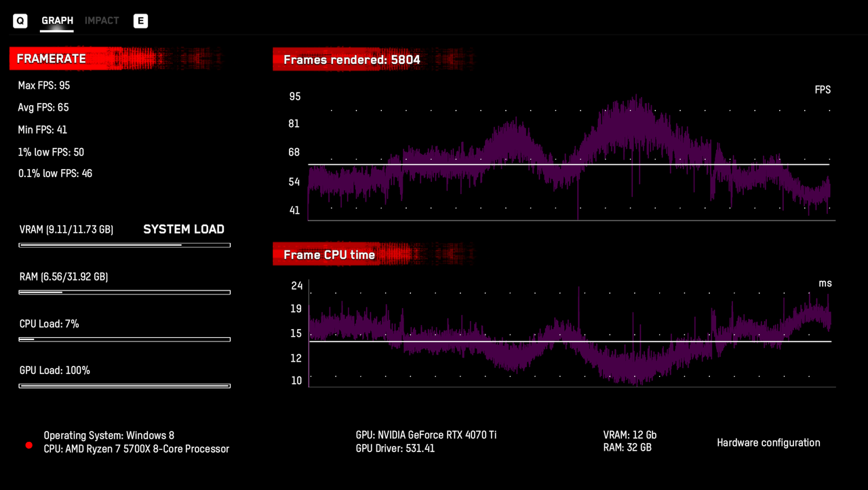The width and height of the screenshot is (868, 490).
Task: Click the 'CPU Load: 7%' label
Action: [50, 324]
